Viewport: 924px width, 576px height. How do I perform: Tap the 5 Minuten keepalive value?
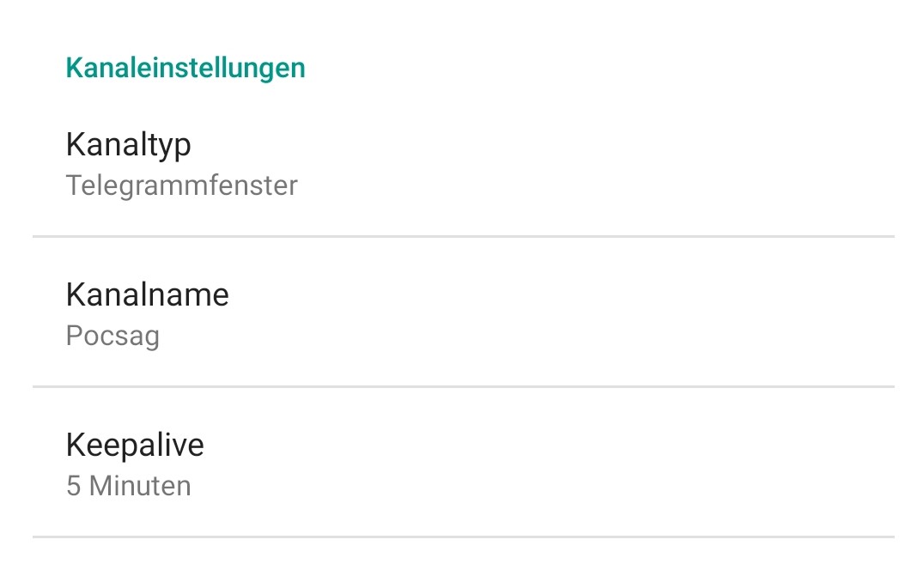(x=129, y=486)
